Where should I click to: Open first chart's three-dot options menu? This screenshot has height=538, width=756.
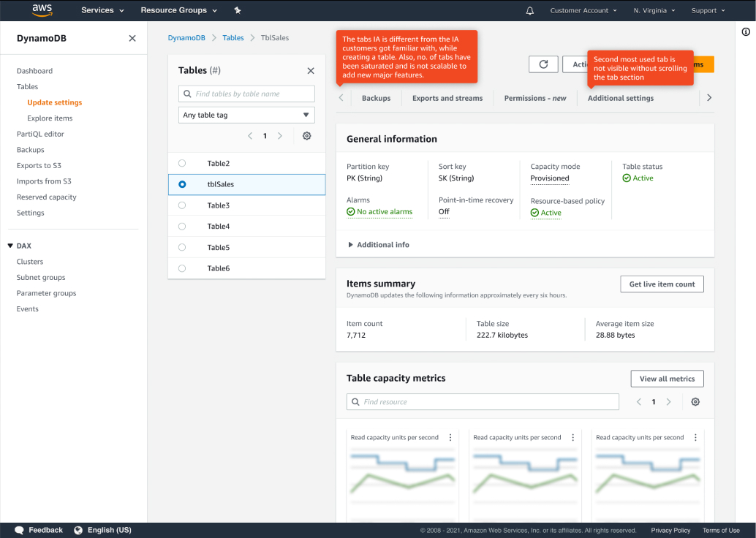click(450, 438)
